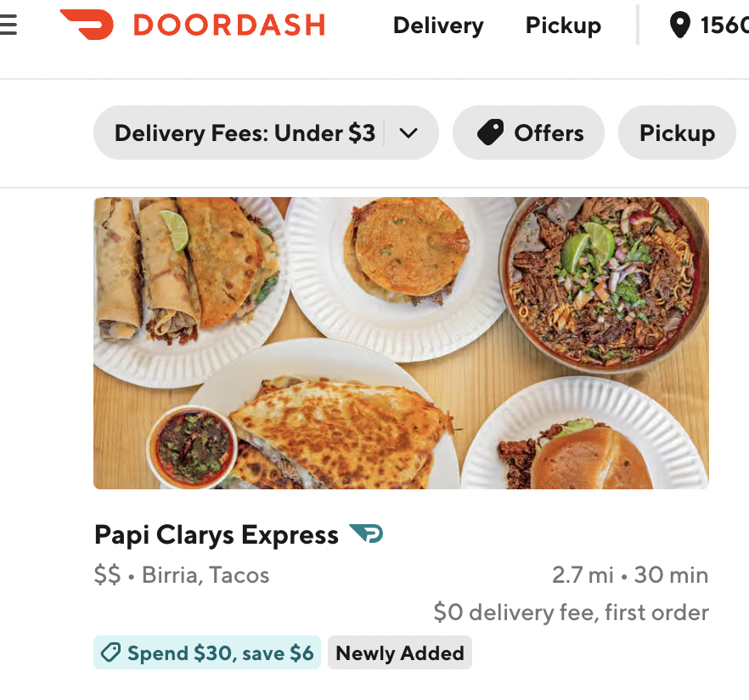Viewport: 749px width, 700px height.
Task: Click the DashPass badge beside Papi Clarys Express
Action: click(366, 533)
